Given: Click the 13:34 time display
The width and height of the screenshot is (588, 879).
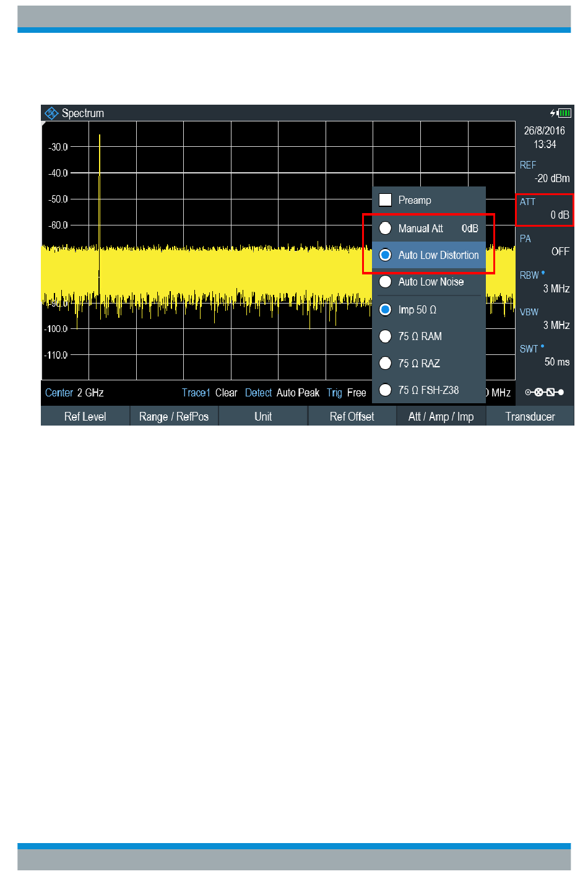Looking at the screenshot, I should [545, 144].
